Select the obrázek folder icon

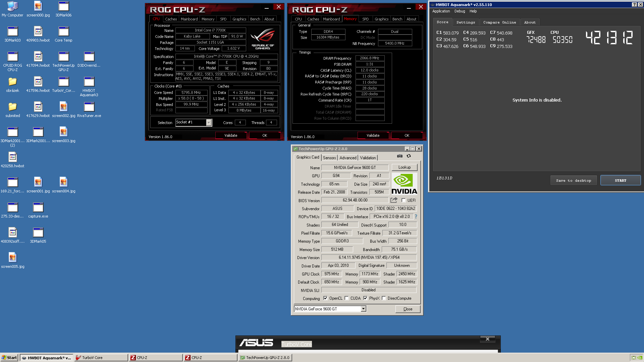[12, 85]
